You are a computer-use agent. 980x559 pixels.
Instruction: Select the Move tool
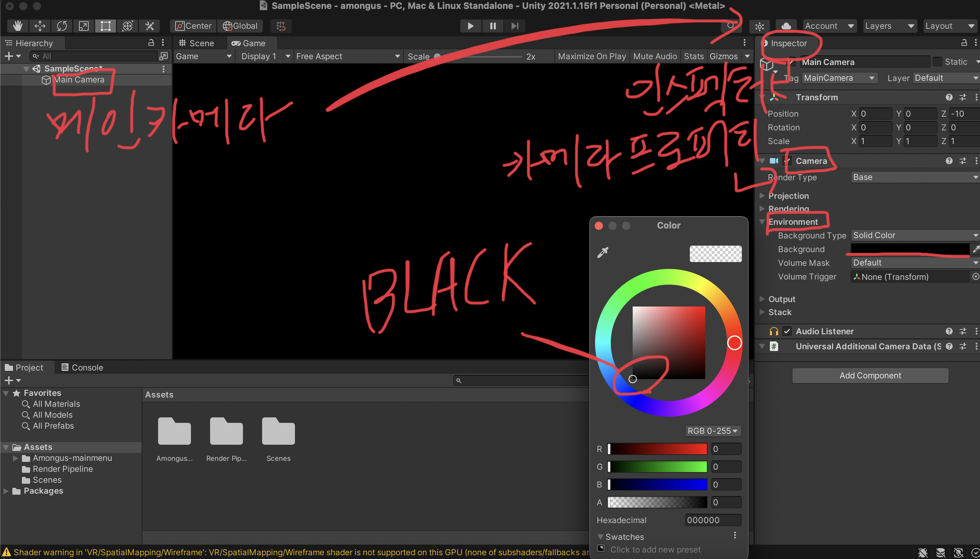(40, 26)
